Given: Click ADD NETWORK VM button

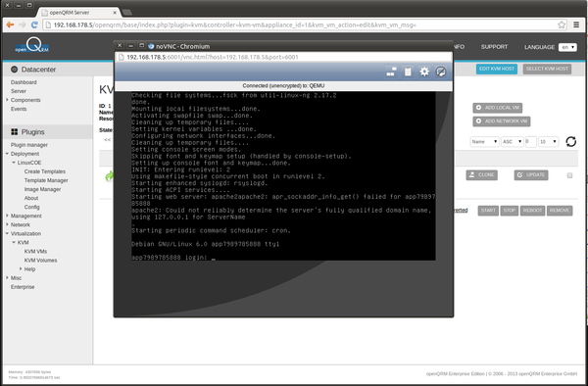Looking at the screenshot, I should coord(502,121).
